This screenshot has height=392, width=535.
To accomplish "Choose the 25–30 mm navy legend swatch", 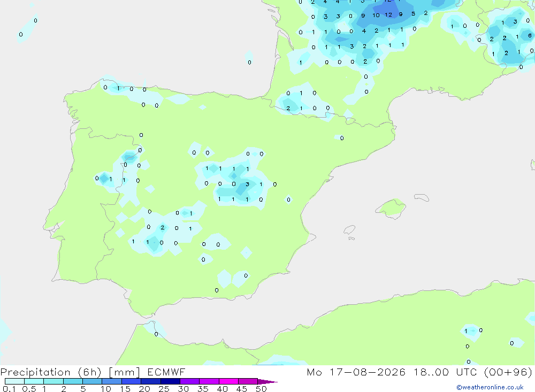I will click(170, 381).
